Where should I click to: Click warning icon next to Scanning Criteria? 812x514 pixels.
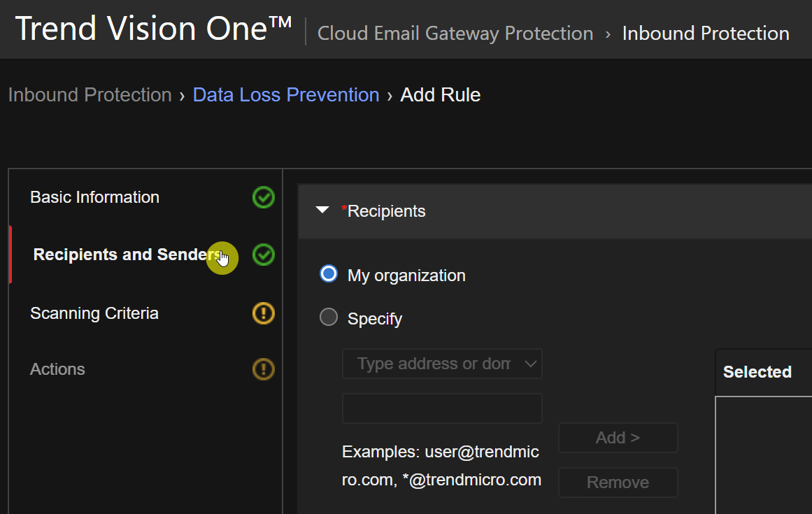click(263, 313)
